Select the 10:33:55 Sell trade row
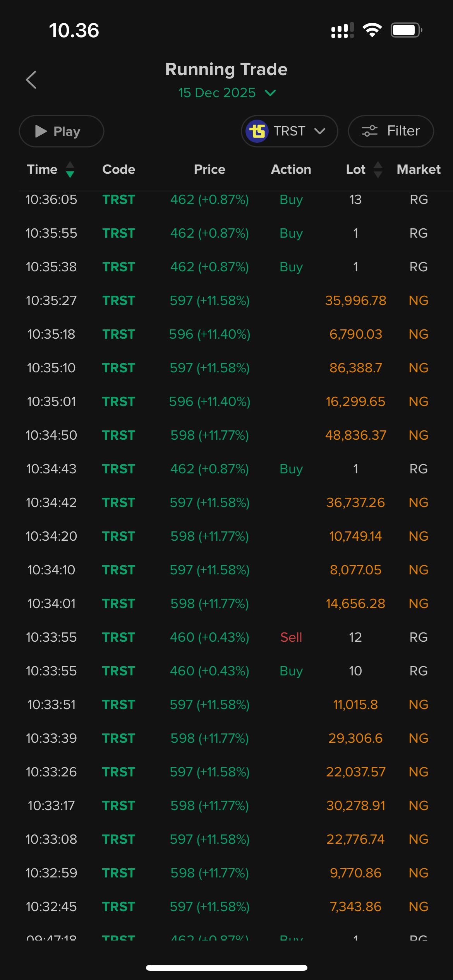453x980 pixels. 226,637
